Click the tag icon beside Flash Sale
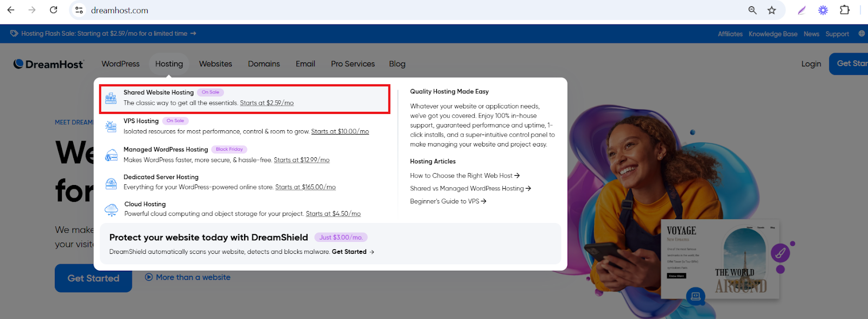This screenshot has width=868, height=319. point(14,34)
